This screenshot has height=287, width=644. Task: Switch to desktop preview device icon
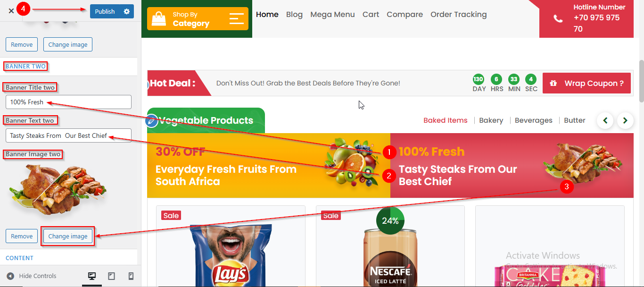coord(92,276)
